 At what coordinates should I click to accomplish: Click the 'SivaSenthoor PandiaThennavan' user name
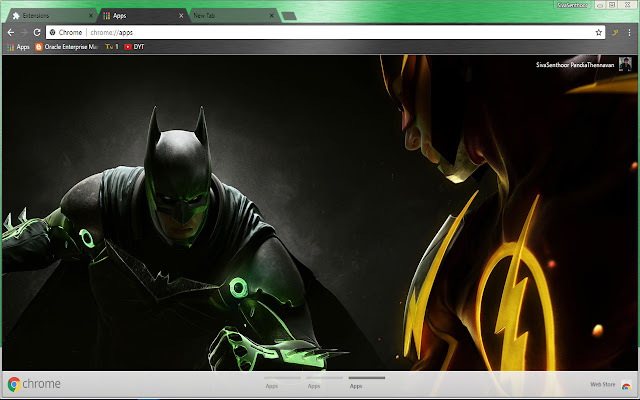click(575, 65)
